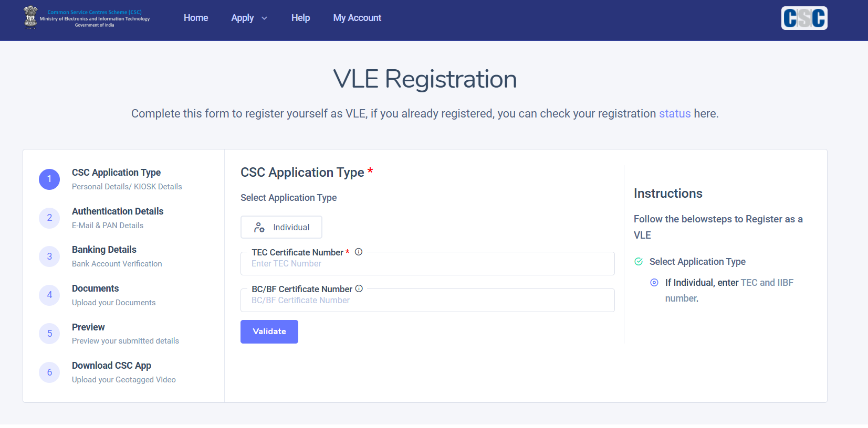Click the step 6 circle icon
Viewport: 868px width, 428px height.
point(49,372)
